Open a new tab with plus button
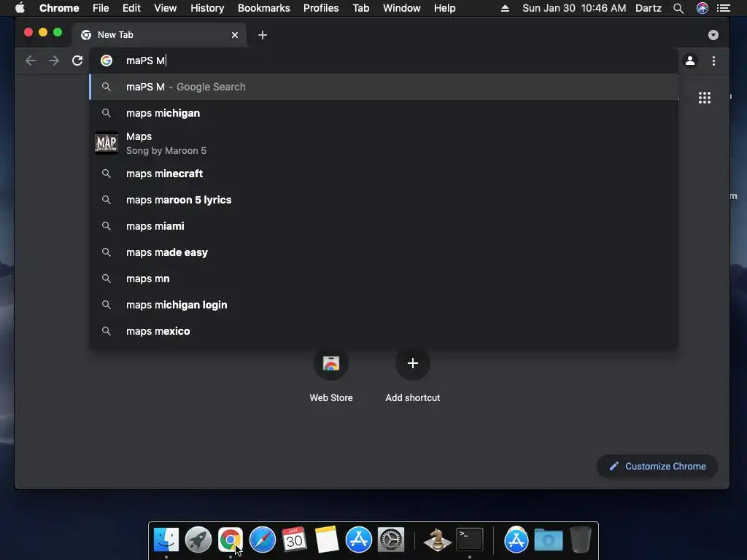747x560 pixels. [263, 35]
